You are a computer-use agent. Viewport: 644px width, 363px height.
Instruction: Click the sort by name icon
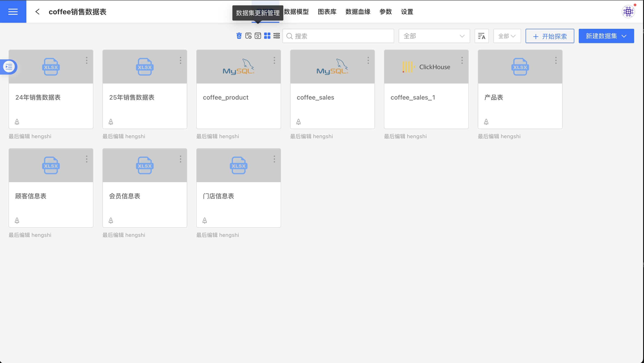(x=482, y=36)
